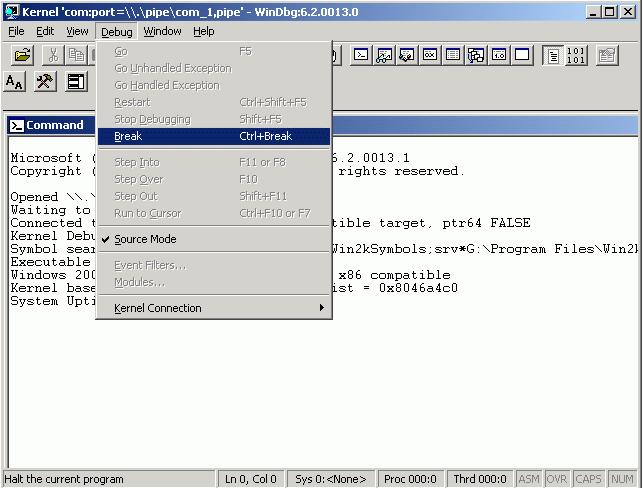Screen dimensions: 642x488
Task: Open the Window menu
Action: [x=163, y=32]
